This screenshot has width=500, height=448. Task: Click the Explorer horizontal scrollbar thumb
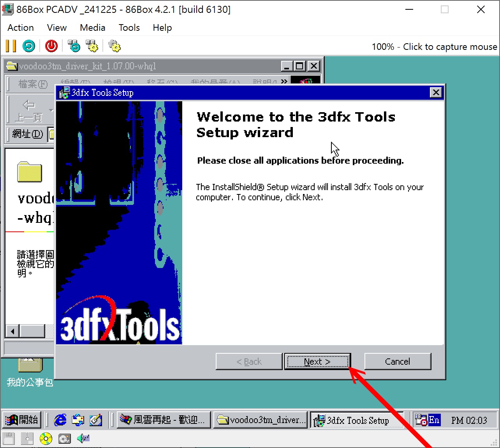coord(32,331)
